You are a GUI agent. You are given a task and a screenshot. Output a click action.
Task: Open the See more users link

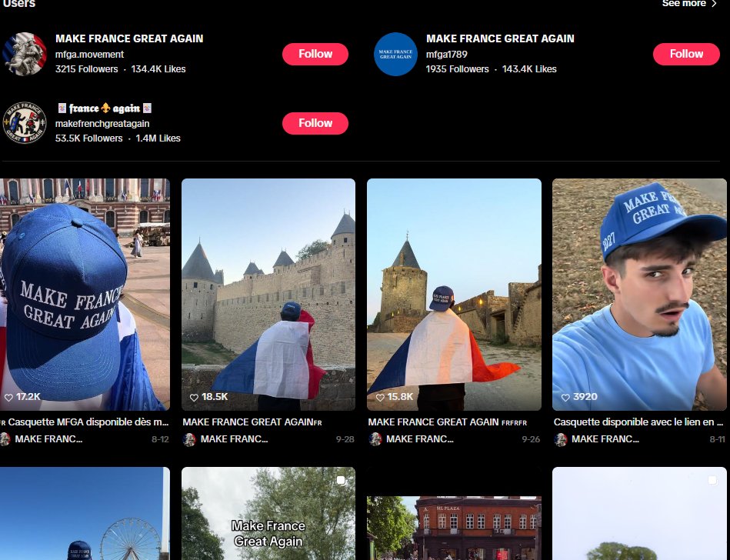(x=689, y=4)
